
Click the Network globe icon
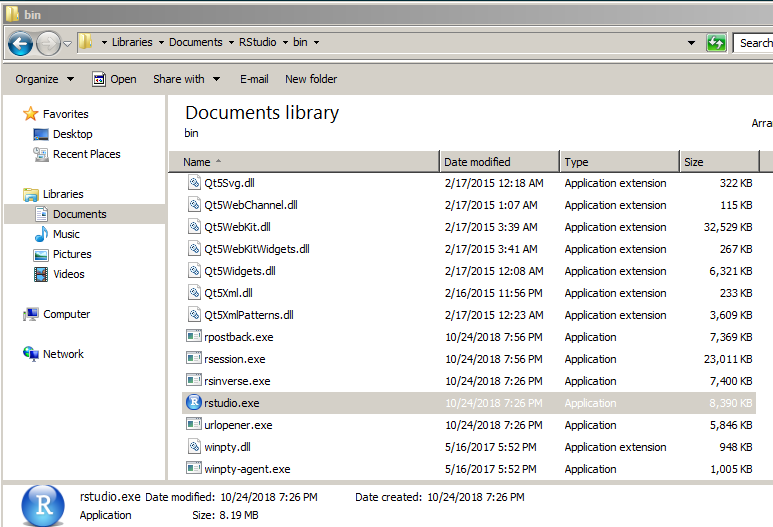coord(31,353)
